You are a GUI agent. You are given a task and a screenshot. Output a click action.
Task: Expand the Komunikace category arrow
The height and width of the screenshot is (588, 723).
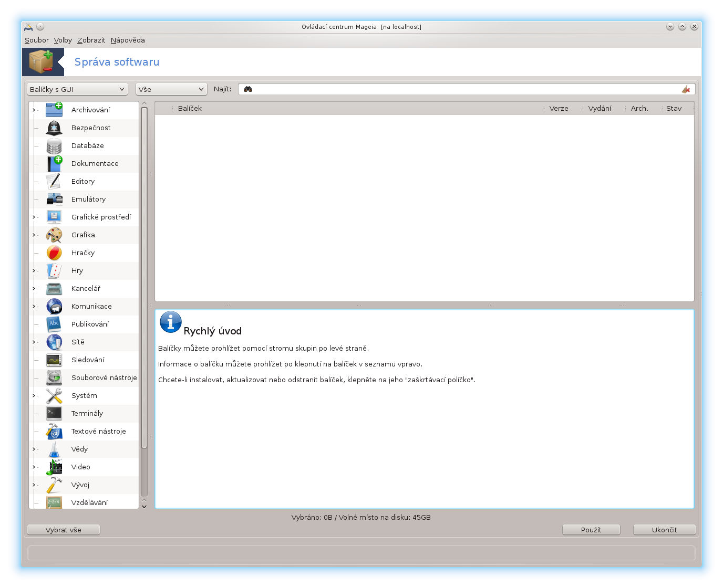pyautogui.click(x=34, y=306)
